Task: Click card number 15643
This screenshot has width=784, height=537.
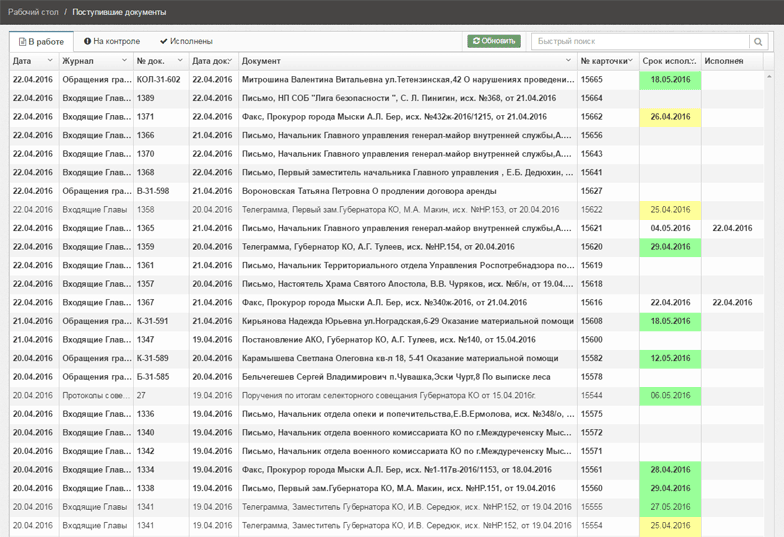Action: (x=592, y=154)
